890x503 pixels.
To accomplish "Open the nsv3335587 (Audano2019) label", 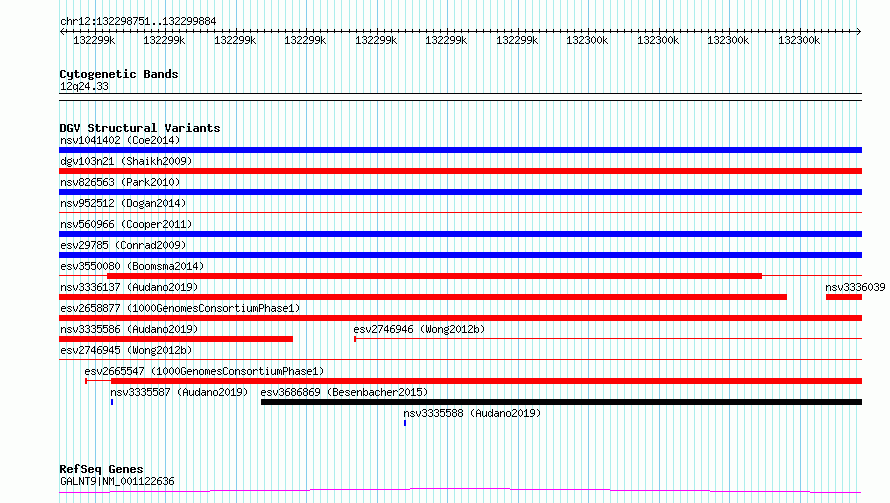I will (x=179, y=392).
